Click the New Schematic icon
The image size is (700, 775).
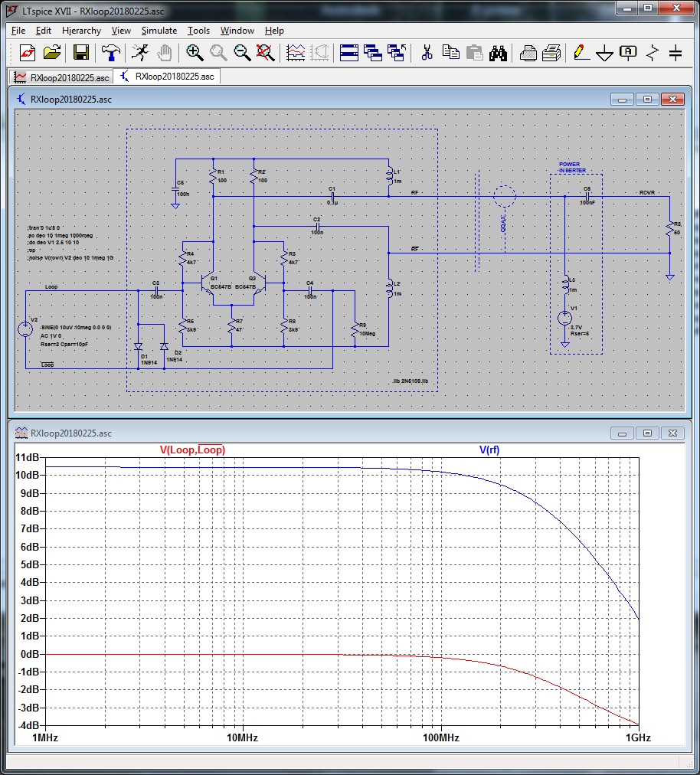pos(28,53)
